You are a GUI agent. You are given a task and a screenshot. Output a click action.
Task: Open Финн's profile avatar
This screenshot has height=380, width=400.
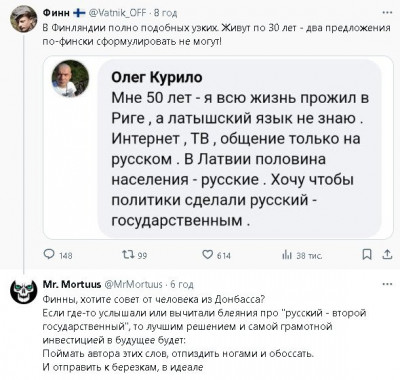click(x=23, y=19)
